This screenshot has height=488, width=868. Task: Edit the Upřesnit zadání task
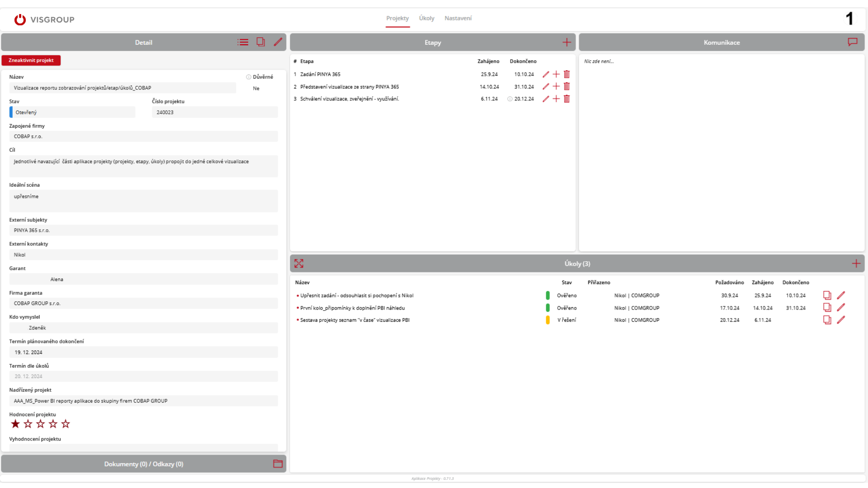[841, 296]
